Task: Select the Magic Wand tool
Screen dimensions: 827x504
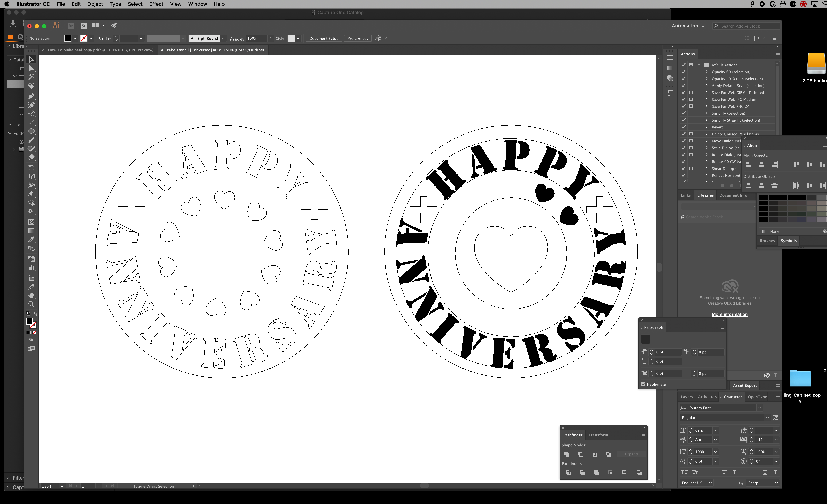Action: 31,77
